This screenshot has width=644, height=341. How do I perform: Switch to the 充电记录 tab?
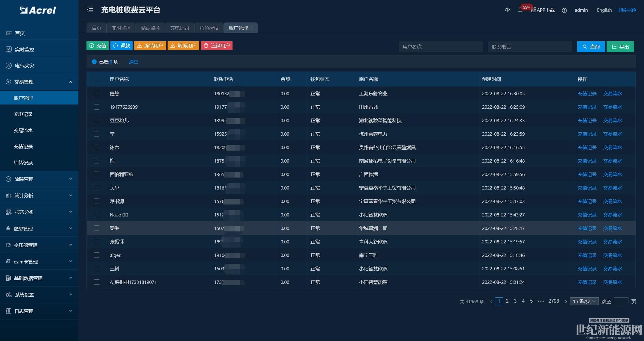tap(180, 28)
